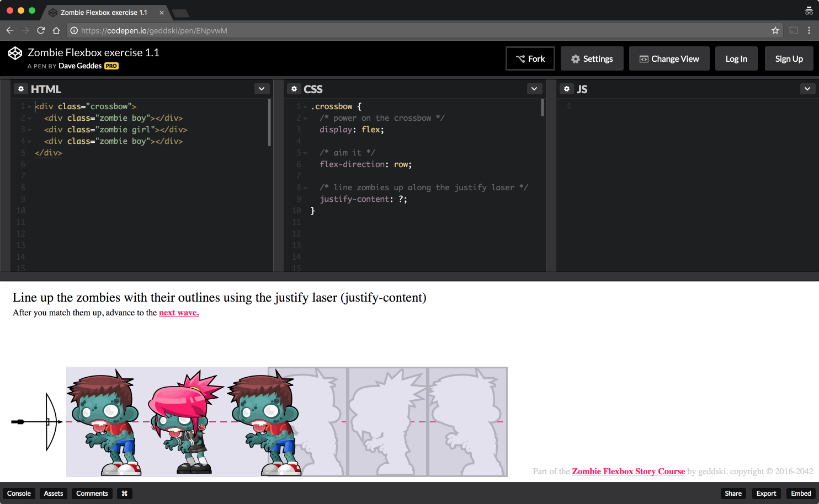
Task: Fold CSS comment at line 2
Action: coord(305,119)
